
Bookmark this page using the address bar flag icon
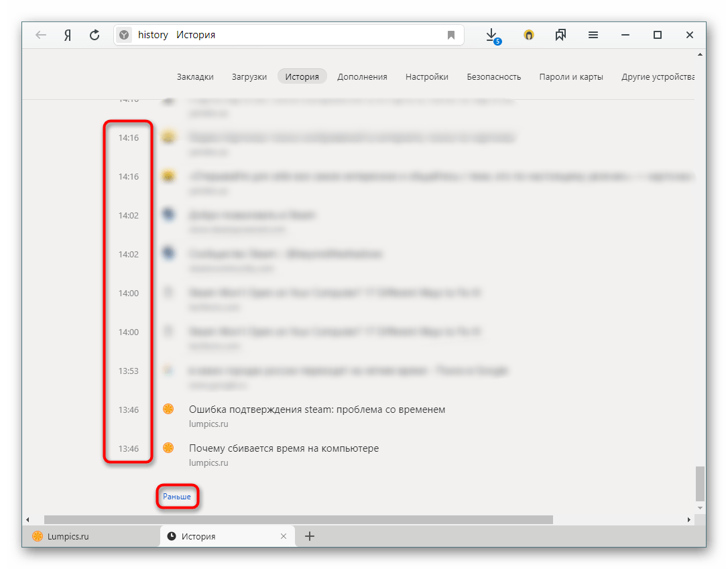pos(451,35)
